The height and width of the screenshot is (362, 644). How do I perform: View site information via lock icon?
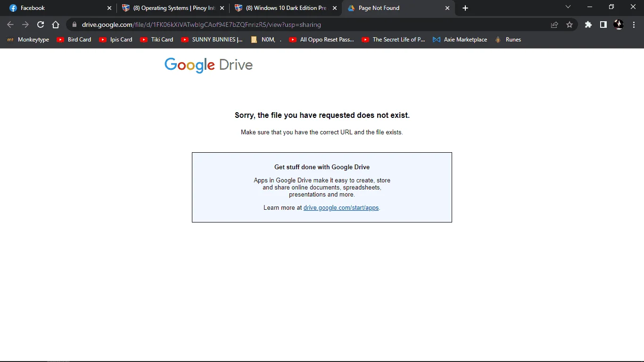tap(74, 25)
